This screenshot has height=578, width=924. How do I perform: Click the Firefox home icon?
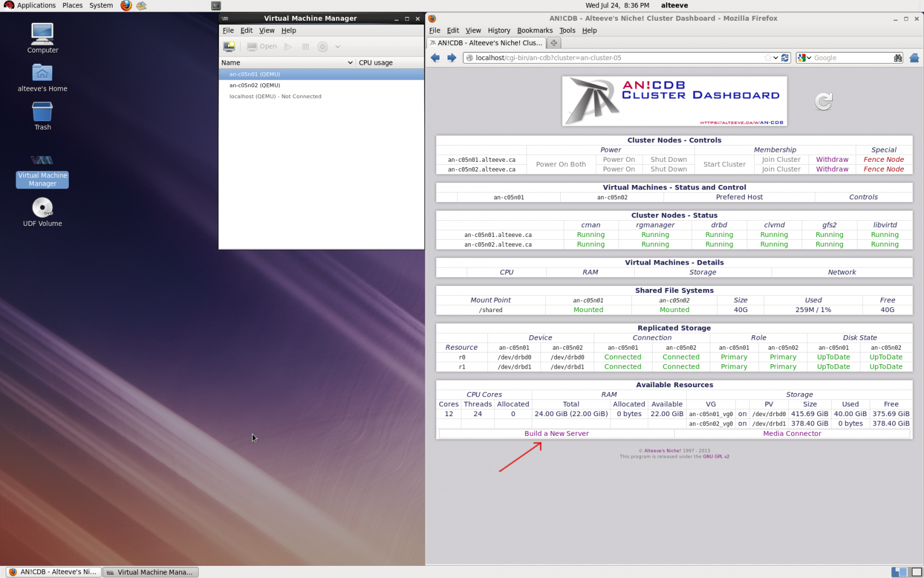tap(914, 58)
